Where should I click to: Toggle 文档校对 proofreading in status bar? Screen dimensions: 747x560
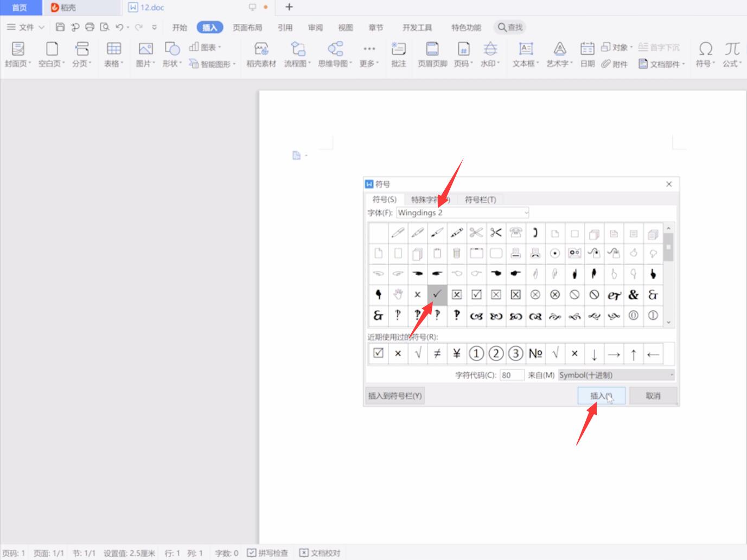(x=320, y=553)
